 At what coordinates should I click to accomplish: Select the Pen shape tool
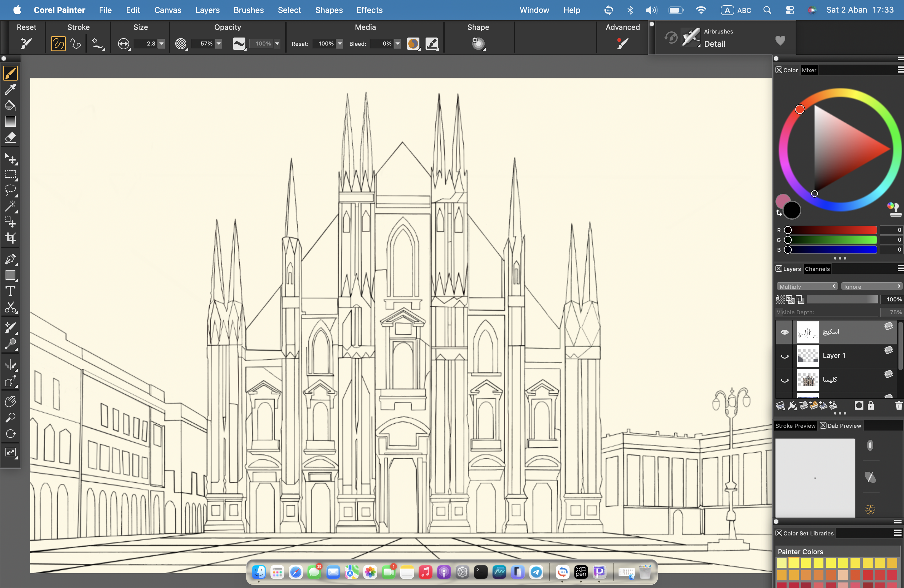[11, 259]
